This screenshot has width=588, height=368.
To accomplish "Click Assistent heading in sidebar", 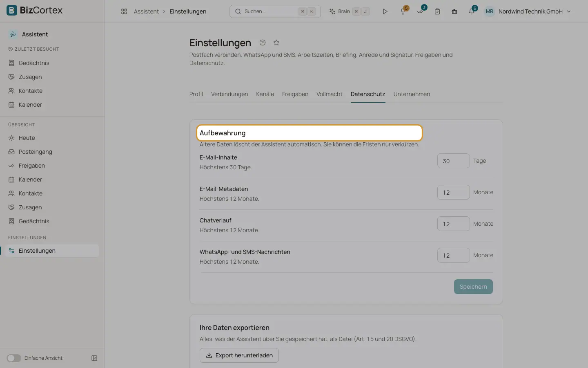I will click(x=35, y=34).
